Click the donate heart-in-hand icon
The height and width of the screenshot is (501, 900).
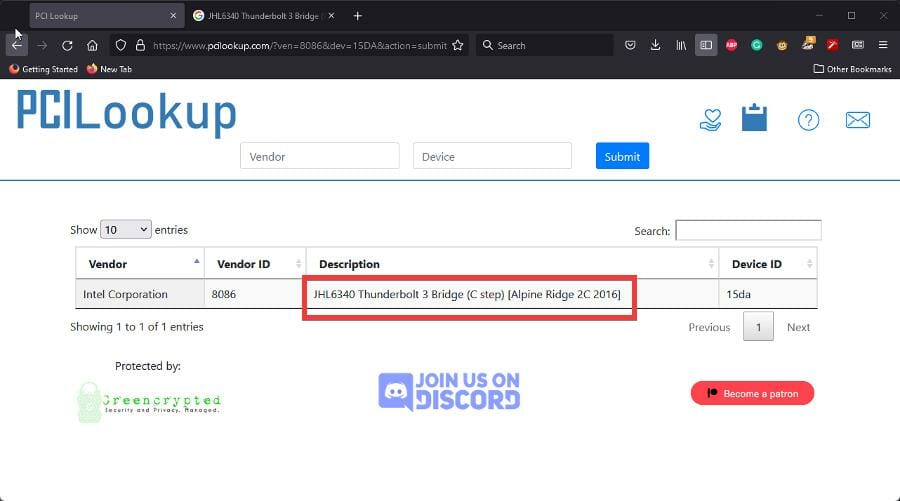tap(711, 120)
